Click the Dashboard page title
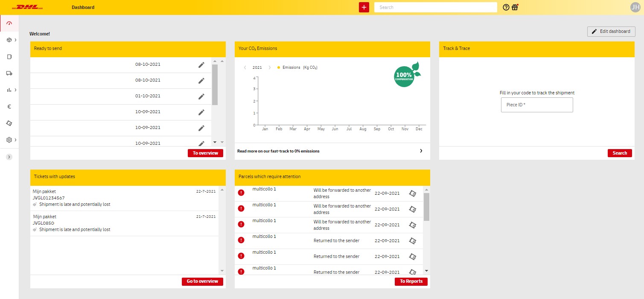The height and width of the screenshot is (299, 644). click(x=83, y=7)
